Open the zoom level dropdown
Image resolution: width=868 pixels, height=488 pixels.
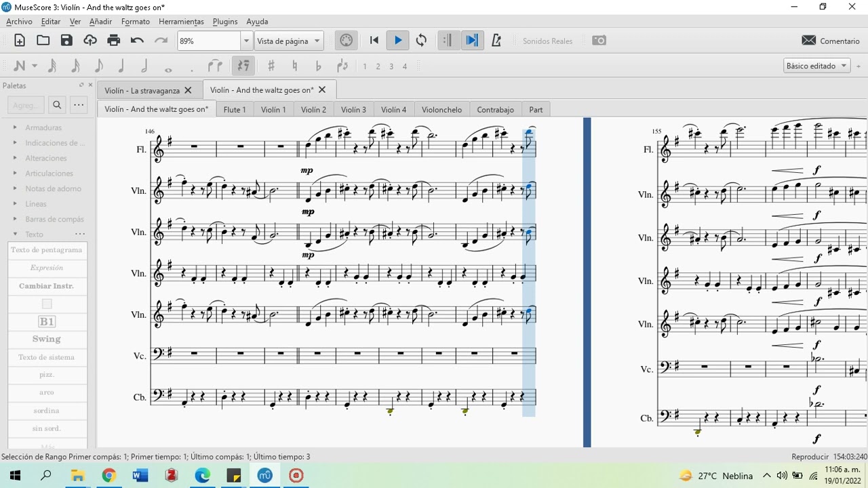point(247,41)
